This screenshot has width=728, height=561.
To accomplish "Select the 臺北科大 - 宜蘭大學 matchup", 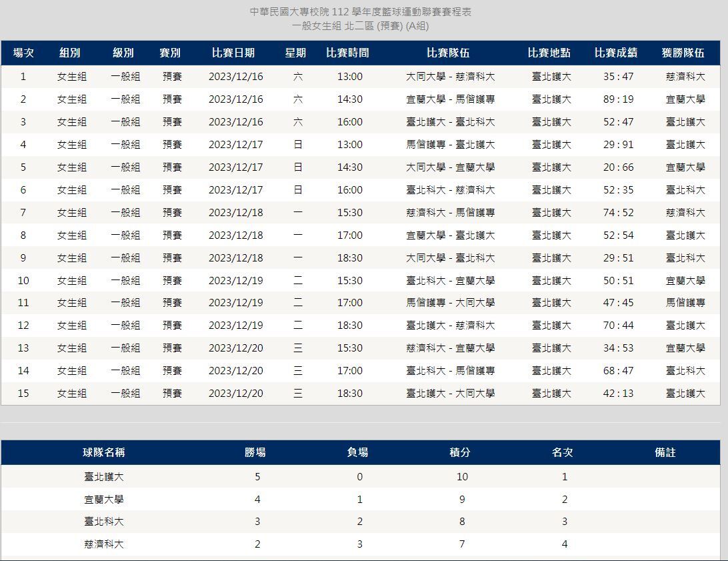I will tap(451, 281).
